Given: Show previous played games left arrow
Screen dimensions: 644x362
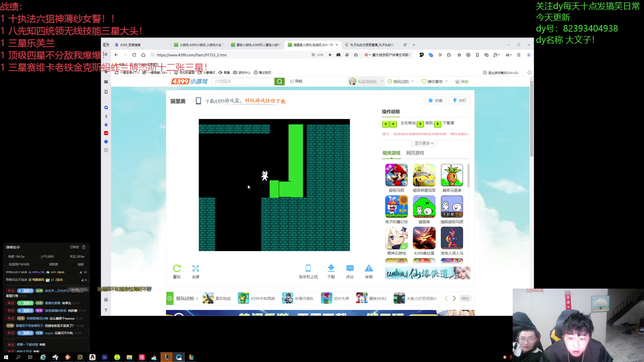Looking at the screenshot, I should tap(446, 298).
